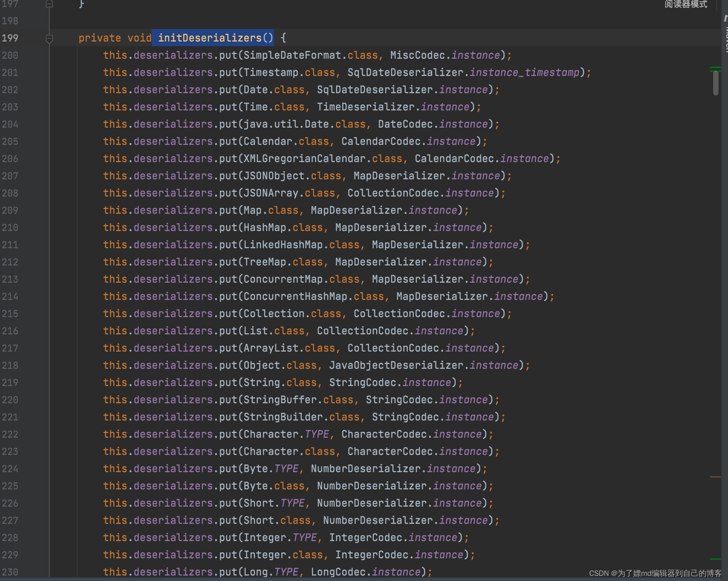Click SimpleDateFormat.class on line 200
Viewport: 728px width, 581px height.
(311, 55)
